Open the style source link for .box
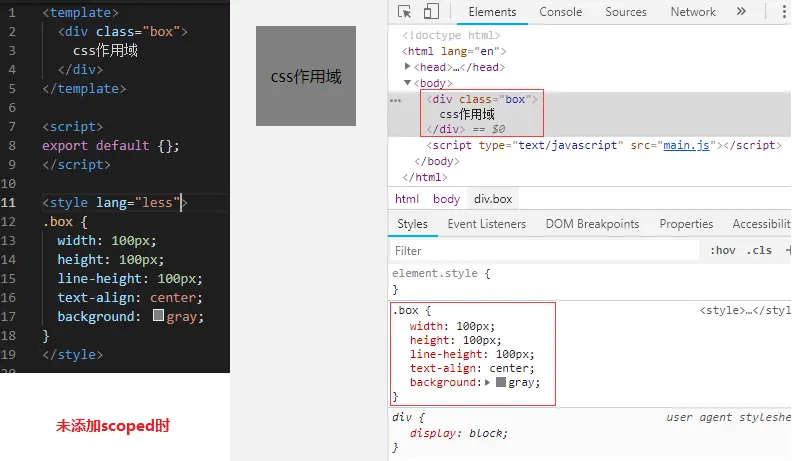 [x=745, y=310]
